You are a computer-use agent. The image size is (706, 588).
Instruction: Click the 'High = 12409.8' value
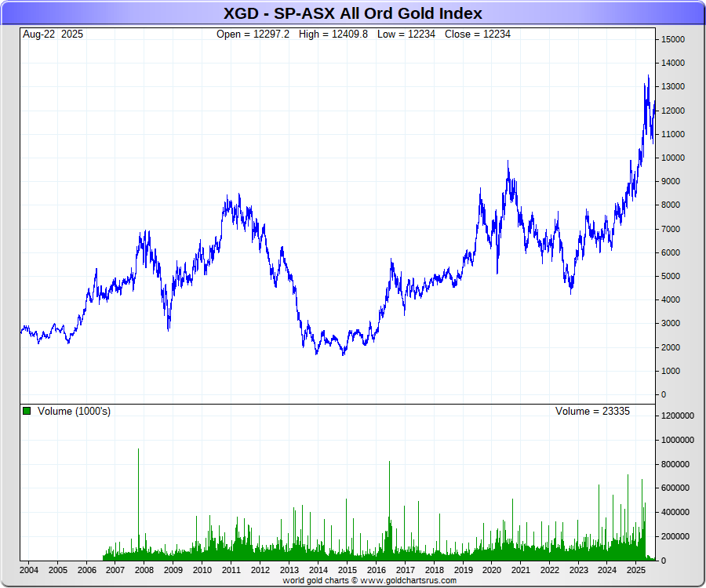coord(333,34)
